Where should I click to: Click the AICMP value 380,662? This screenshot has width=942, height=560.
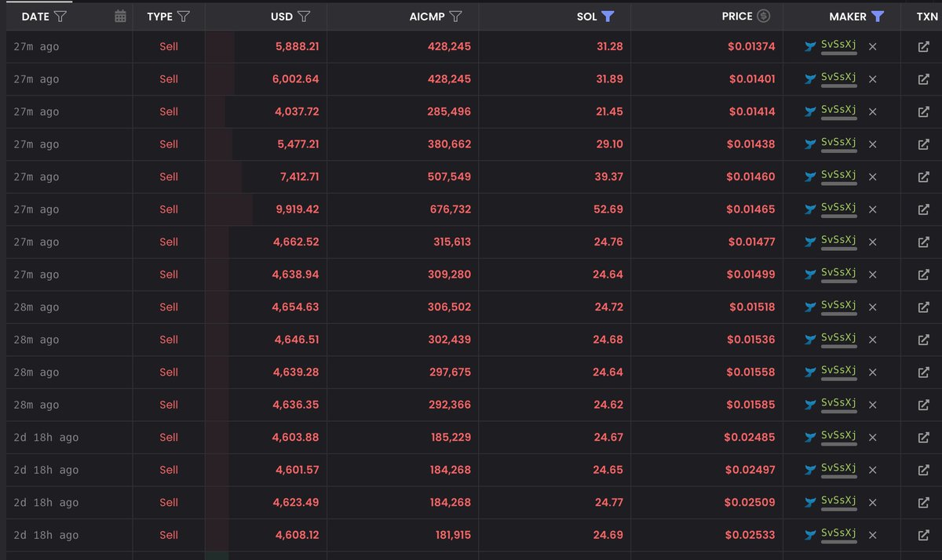coord(450,144)
